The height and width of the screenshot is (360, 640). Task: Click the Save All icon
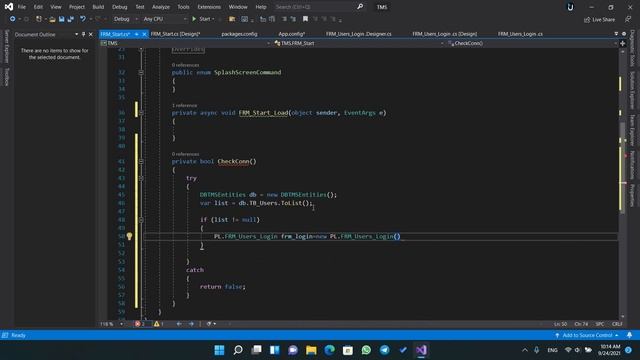[x=71, y=19]
